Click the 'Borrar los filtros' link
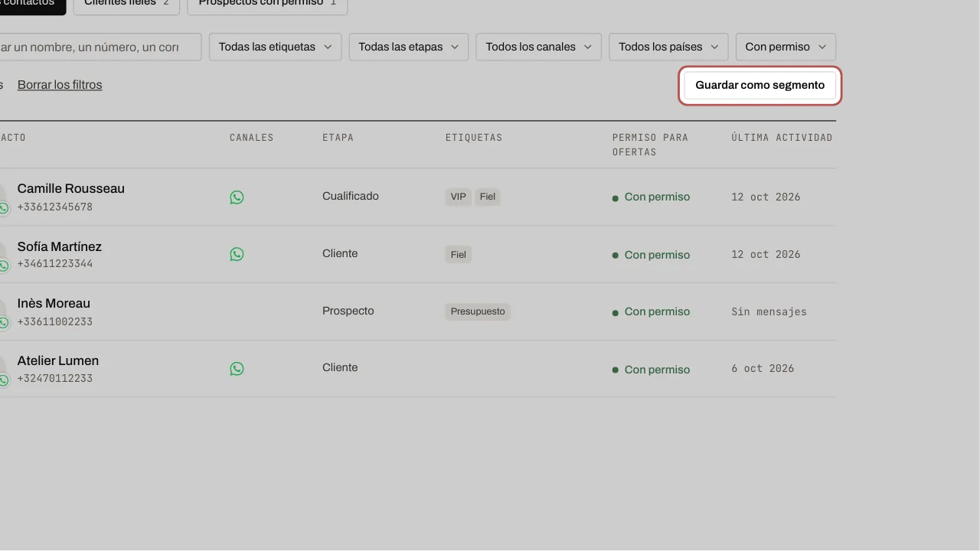980x551 pixels. (x=60, y=85)
